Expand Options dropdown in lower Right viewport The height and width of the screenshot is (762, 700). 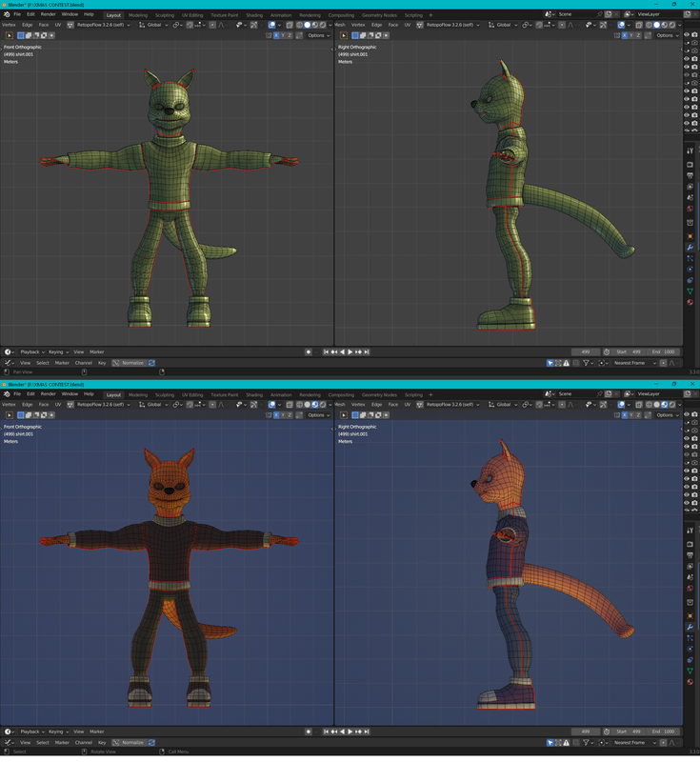(x=668, y=415)
